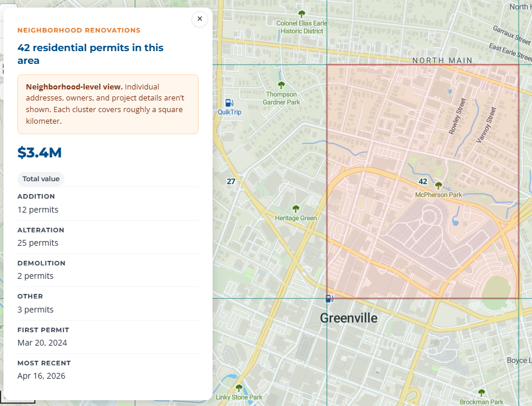Close the Neighborhood Renovations popup

(x=199, y=19)
